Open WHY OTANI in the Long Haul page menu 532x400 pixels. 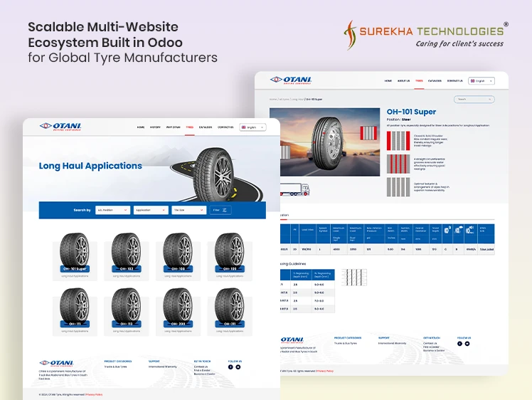coord(173,127)
